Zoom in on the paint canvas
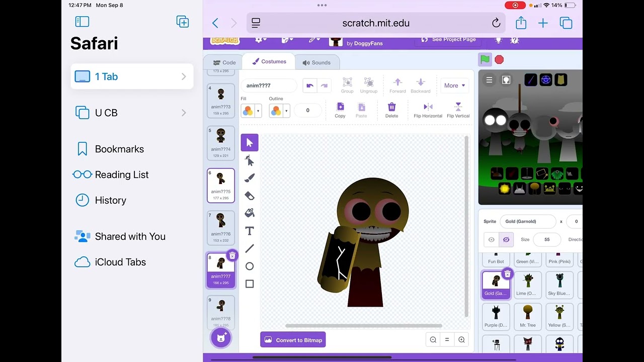The height and width of the screenshot is (362, 644). 461,340
